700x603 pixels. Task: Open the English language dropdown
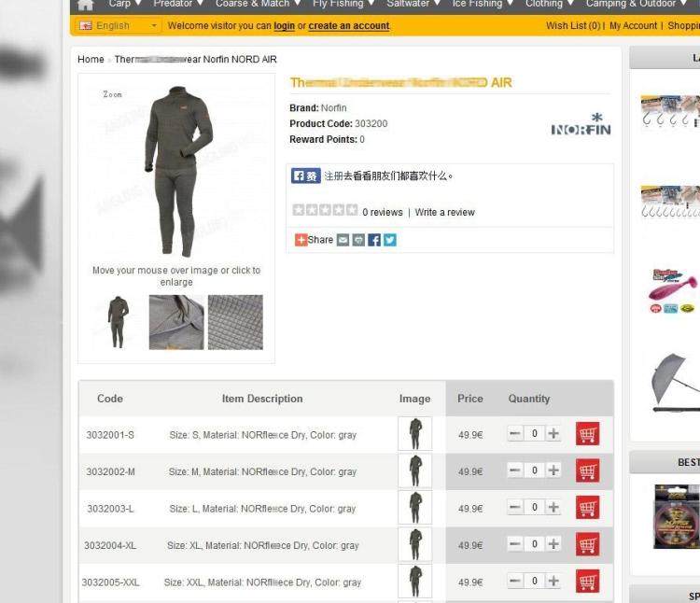[x=118, y=25]
